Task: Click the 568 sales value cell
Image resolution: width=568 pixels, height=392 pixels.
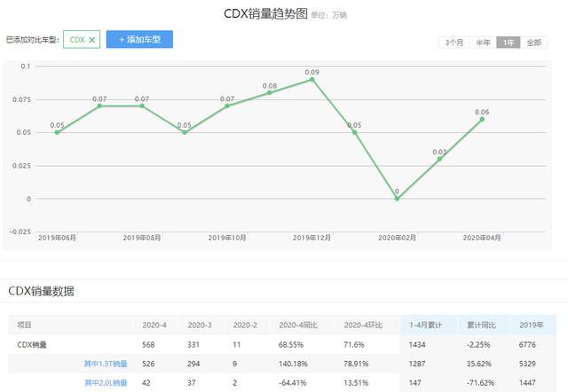Action: 148,345
